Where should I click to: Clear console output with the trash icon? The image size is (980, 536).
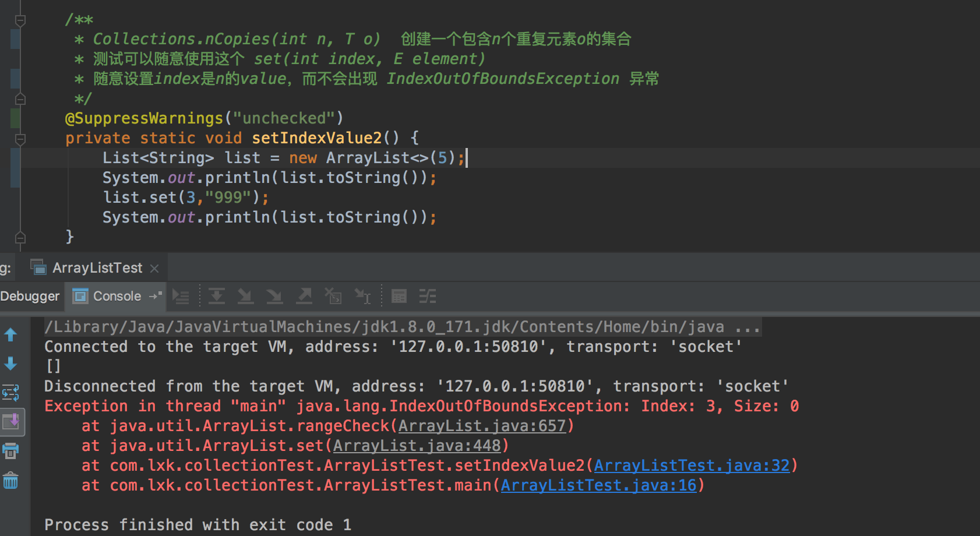(x=10, y=481)
